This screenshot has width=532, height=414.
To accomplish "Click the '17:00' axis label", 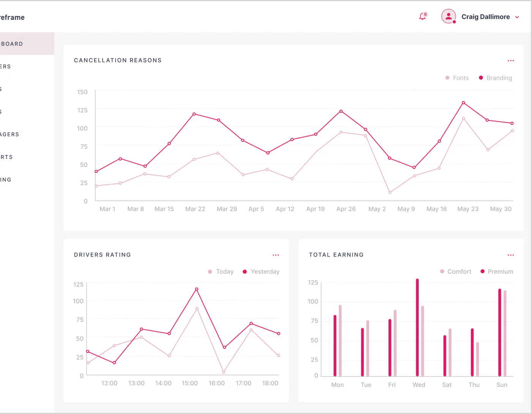I will (x=243, y=383).
